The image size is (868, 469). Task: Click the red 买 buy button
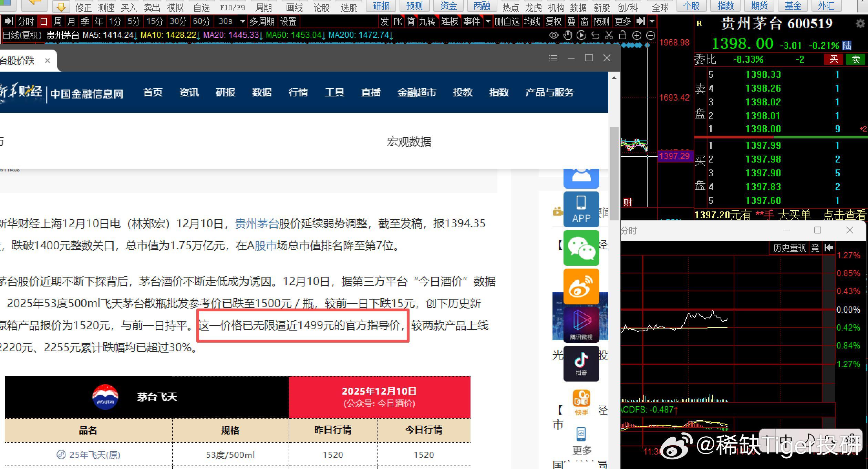[834, 59]
